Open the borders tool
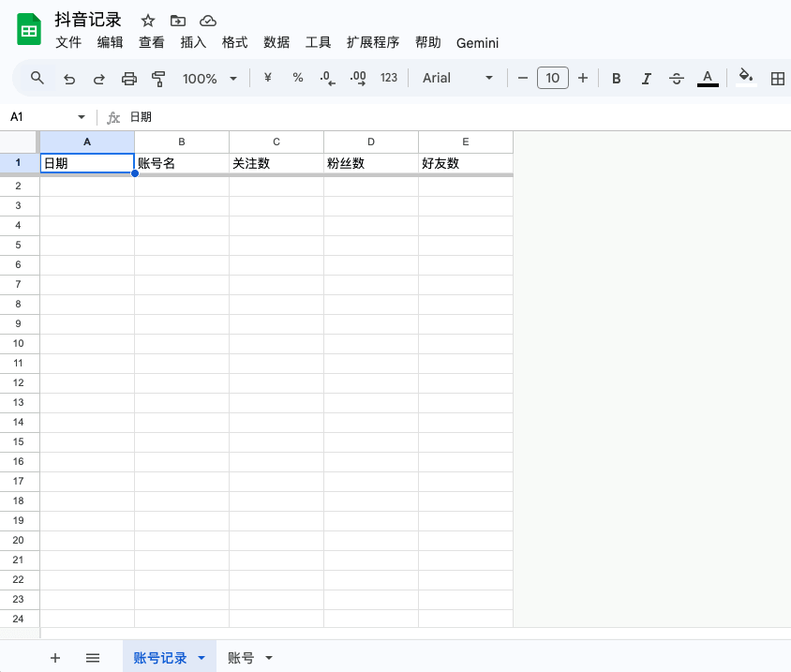This screenshot has width=791, height=672. [x=777, y=79]
